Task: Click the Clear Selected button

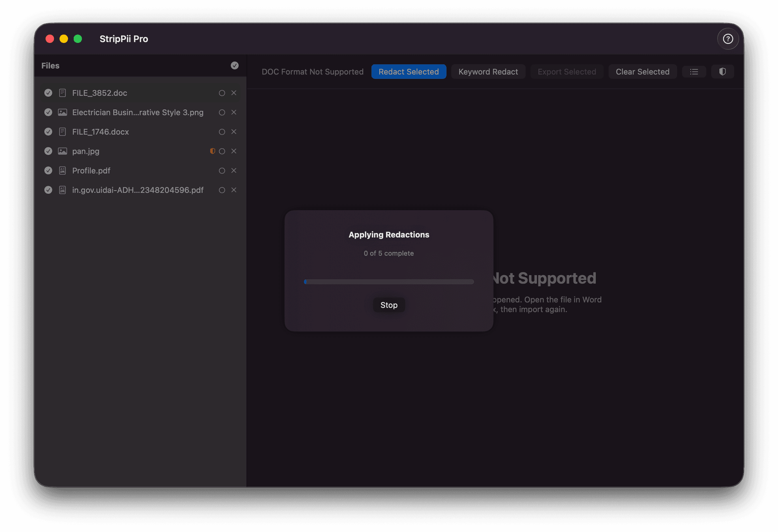Action: click(x=643, y=72)
